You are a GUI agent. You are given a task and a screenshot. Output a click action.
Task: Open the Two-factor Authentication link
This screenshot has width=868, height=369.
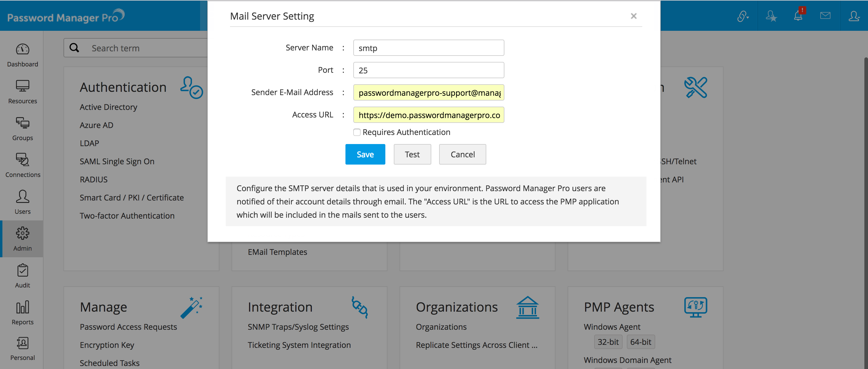tap(127, 216)
